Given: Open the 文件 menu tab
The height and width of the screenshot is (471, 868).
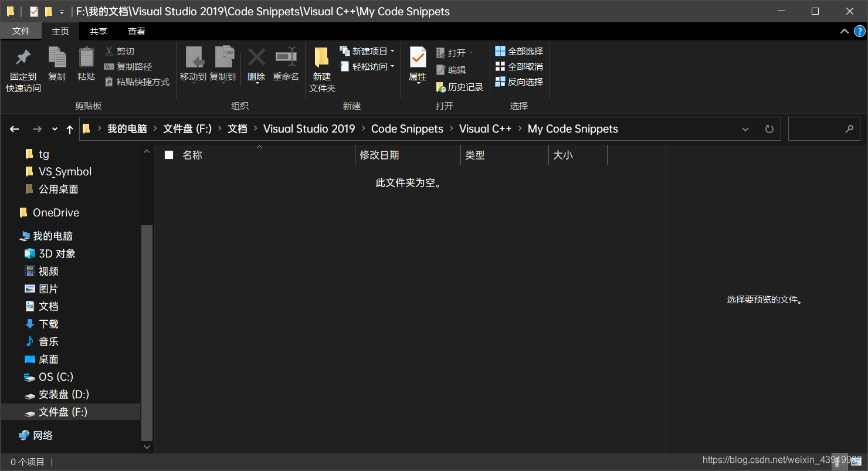Looking at the screenshot, I should pyautogui.click(x=21, y=31).
